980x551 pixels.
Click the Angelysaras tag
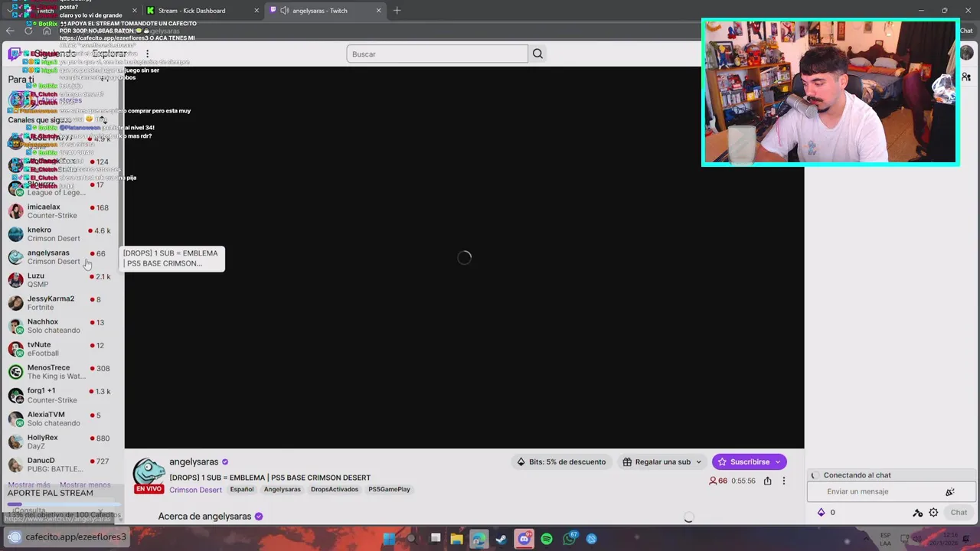pyautogui.click(x=283, y=489)
